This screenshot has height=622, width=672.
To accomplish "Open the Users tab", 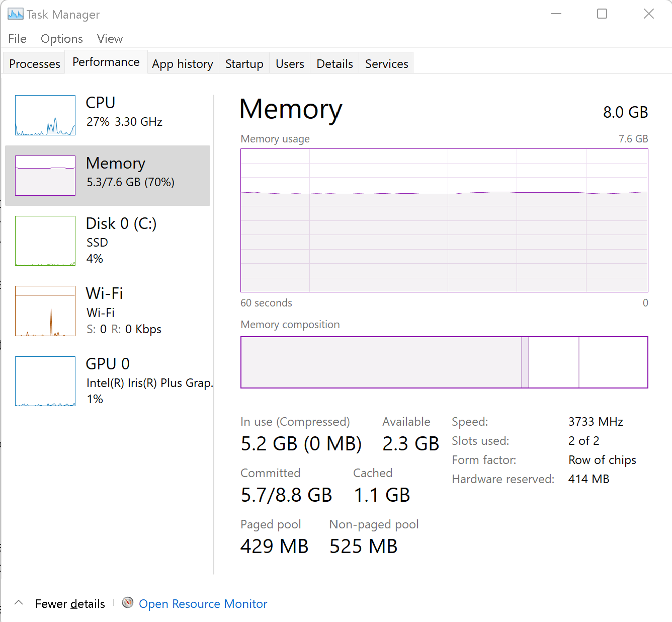I will 290,64.
